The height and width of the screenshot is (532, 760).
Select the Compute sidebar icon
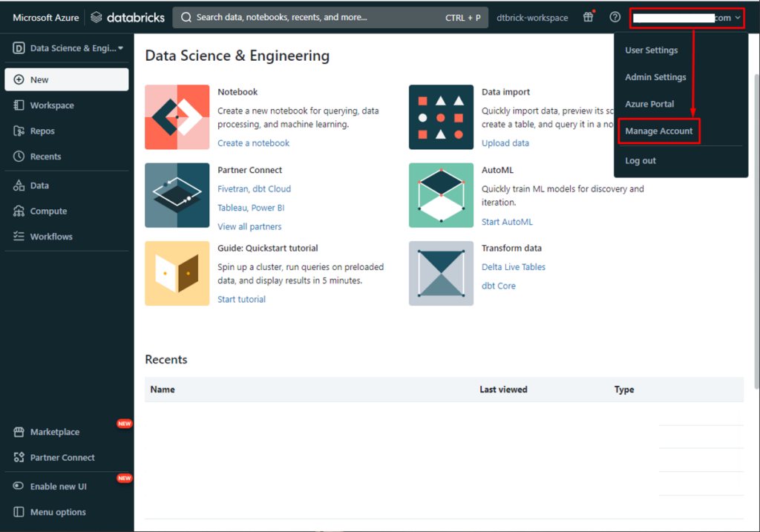[19, 211]
